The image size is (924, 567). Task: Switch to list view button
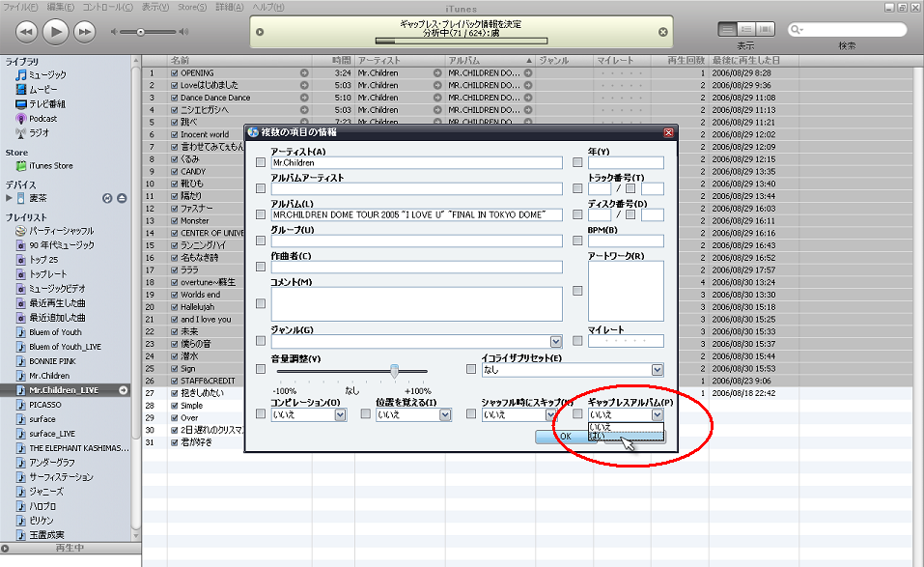728,30
